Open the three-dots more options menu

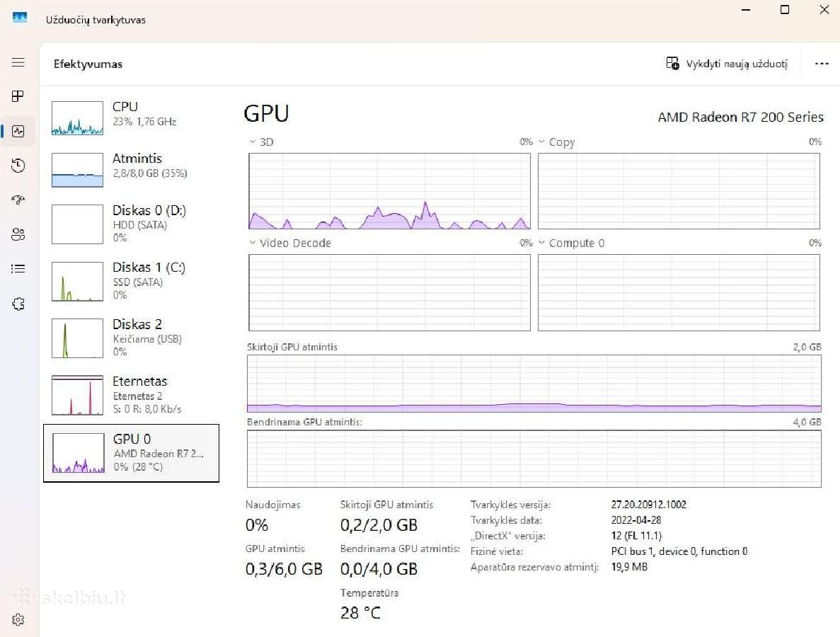pos(822,64)
